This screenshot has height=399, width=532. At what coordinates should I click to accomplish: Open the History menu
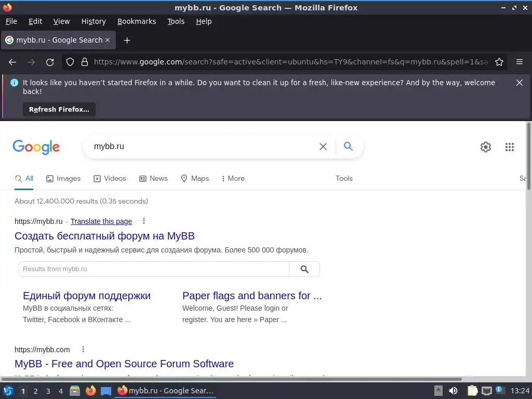coord(94,21)
